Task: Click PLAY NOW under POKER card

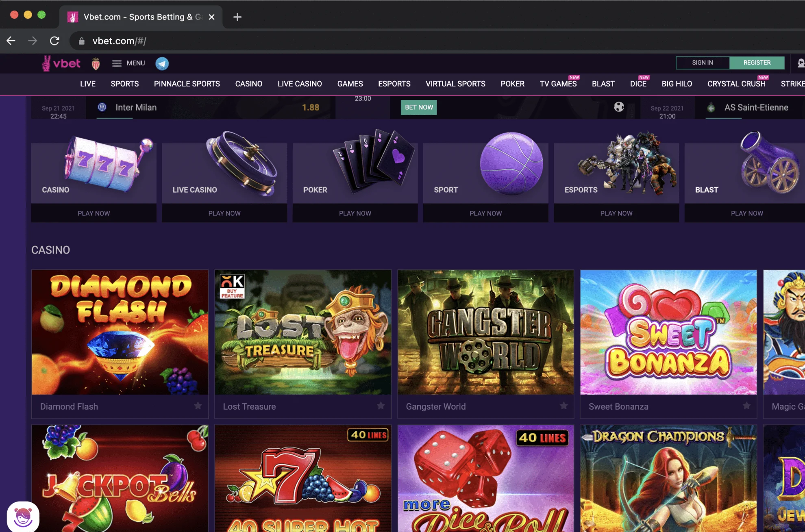Action: (x=355, y=213)
